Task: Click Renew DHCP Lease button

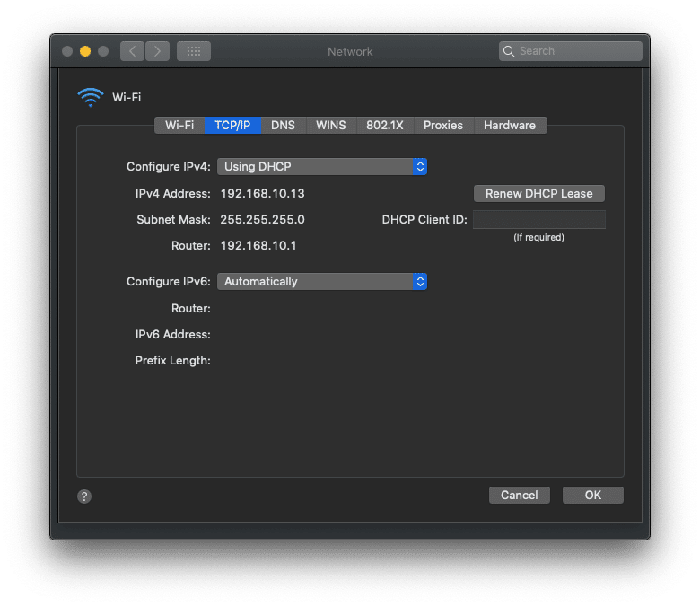Action: point(538,193)
